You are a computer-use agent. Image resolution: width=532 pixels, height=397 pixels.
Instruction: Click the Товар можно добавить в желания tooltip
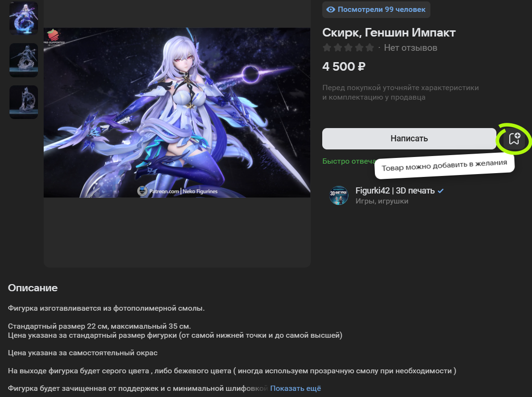pyautogui.click(x=445, y=166)
